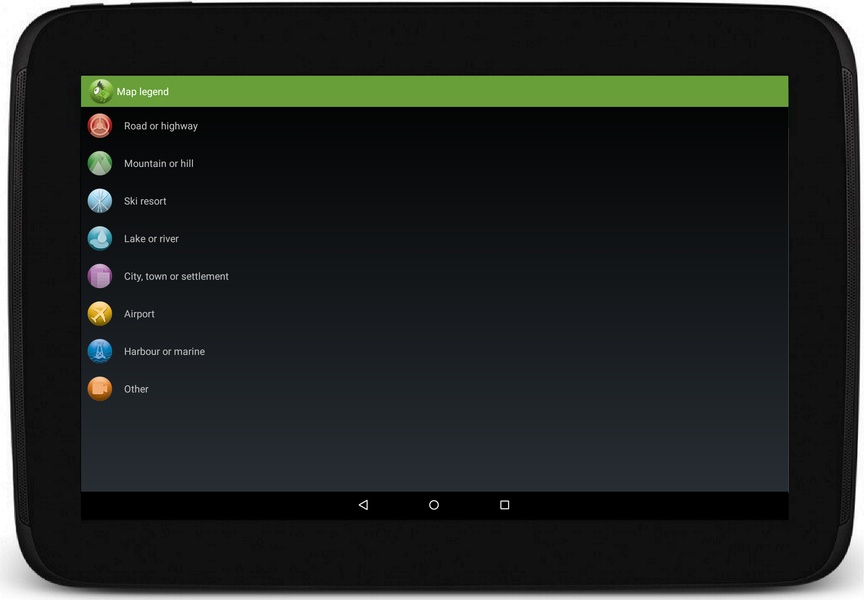Pick the "Harbour or marine" label
Screen dimensions: 868x600
(164, 351)
